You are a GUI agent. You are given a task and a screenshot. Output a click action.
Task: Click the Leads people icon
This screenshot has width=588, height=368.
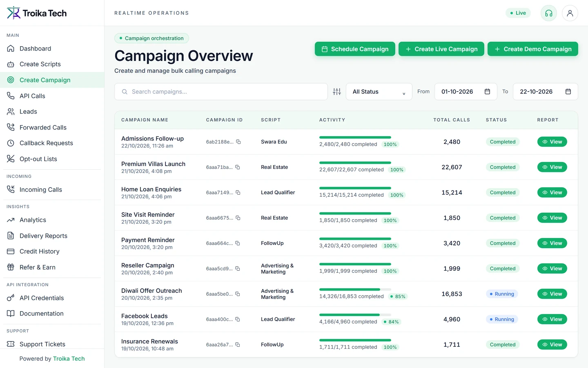click(11, 112)
